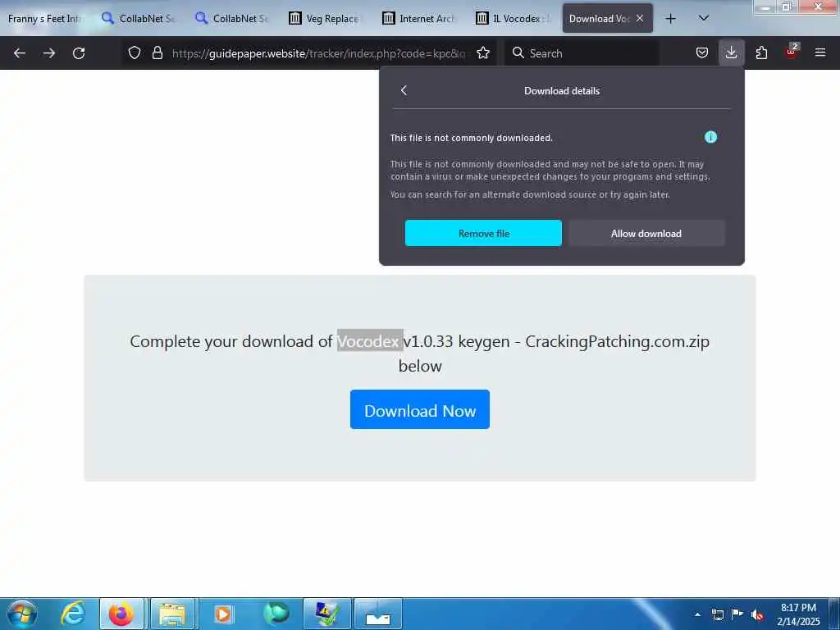Image resolution: width=840 pixels, height=630 pixels.
Task: Open the tracking protection shield icon
Action: tap(135, 53)
